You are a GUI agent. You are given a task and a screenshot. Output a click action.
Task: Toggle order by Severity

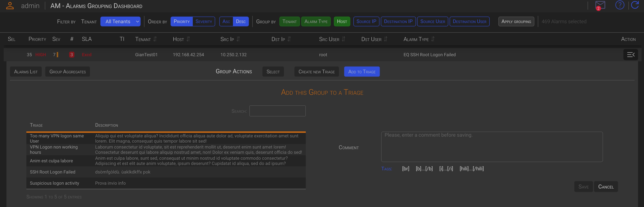(203, 21)
